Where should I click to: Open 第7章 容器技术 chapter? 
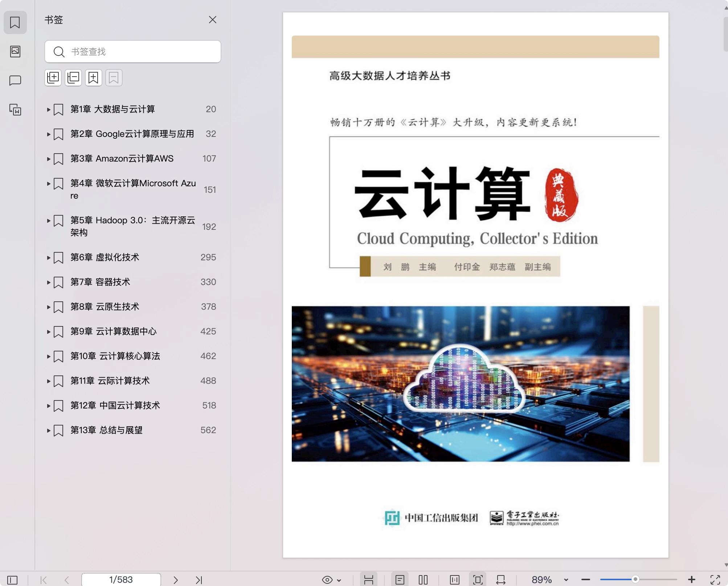point(100,282)
